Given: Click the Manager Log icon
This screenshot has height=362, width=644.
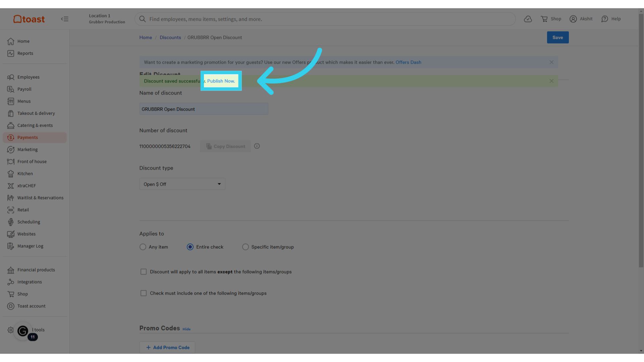Looking at the screenshot, I should tap(11, 246).
